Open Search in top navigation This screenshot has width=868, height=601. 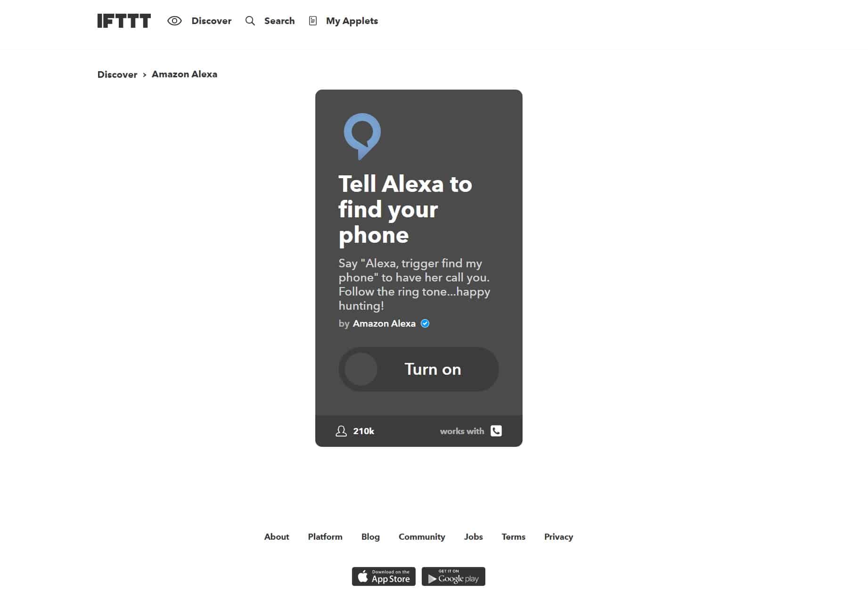click(x=279, y=21)
